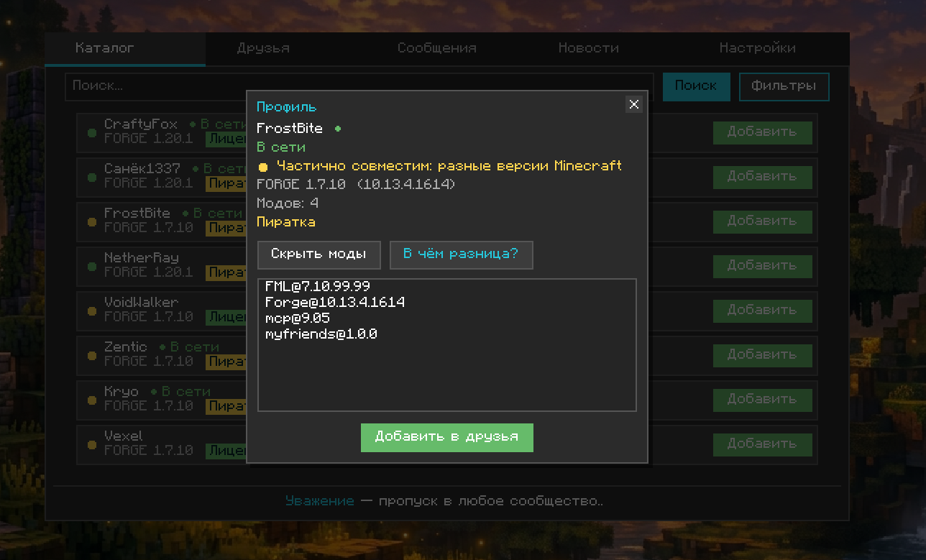Click the green online dot after FrostBite's profile name
Image resolution: width=926 pixels, height=560 pixels.
click(x=338, y=129)
